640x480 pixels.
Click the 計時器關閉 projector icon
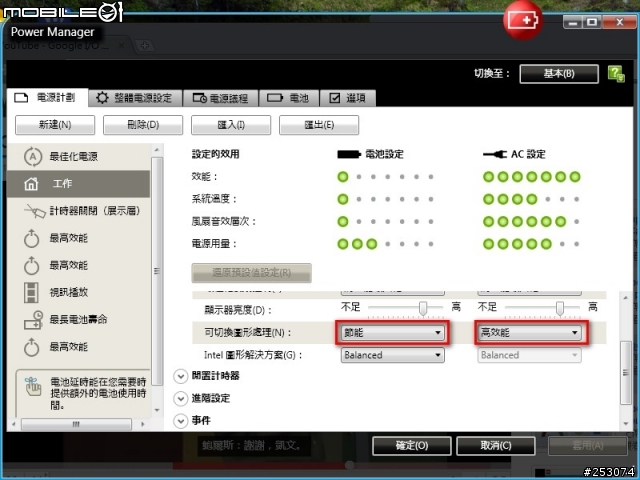pyautogui.click(x=35, y=211)
